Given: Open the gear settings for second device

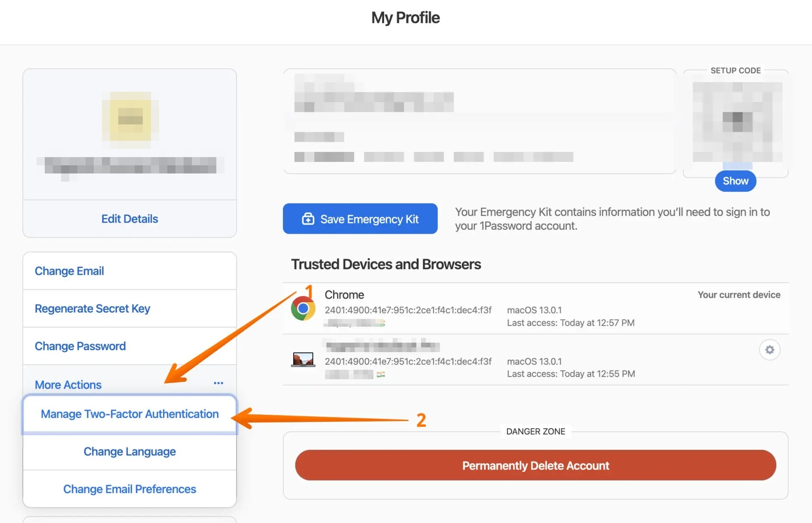Looking at the screenshot, I should (x=769, y=350).
